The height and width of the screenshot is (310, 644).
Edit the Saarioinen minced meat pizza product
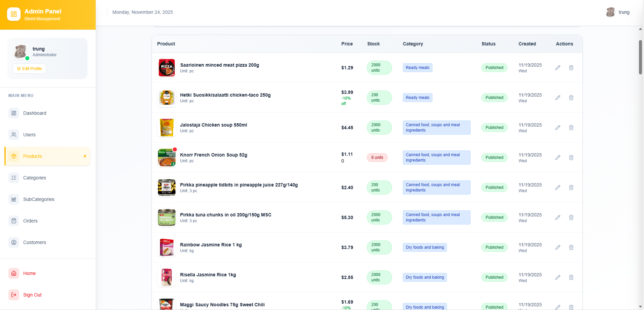pyautogui.click(x=558, y=68)
